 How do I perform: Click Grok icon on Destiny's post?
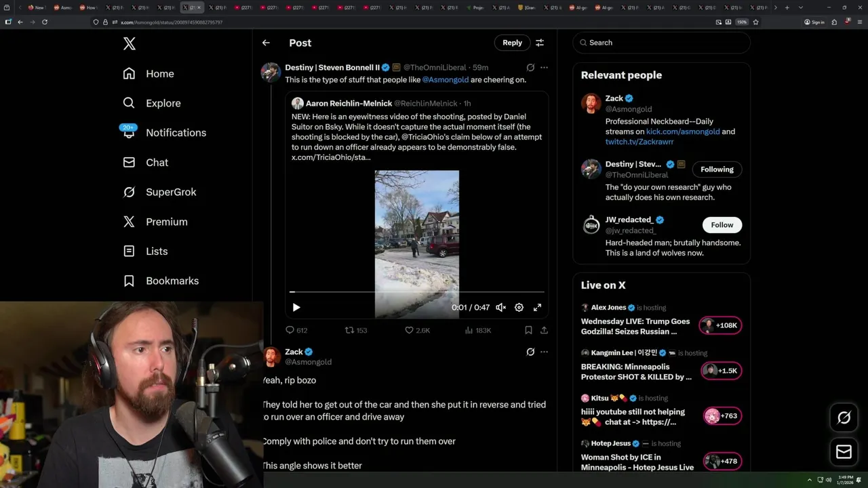click(x=530, y=68)
